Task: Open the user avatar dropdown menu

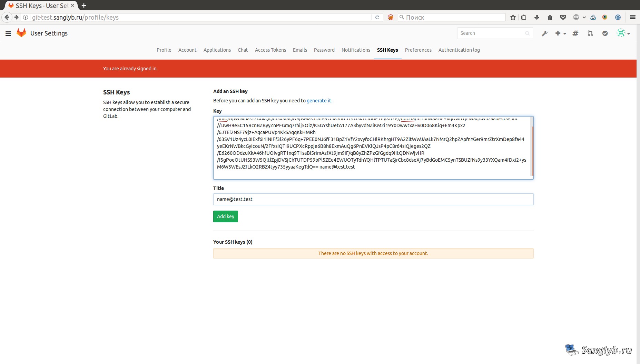Action: (623, 33)
